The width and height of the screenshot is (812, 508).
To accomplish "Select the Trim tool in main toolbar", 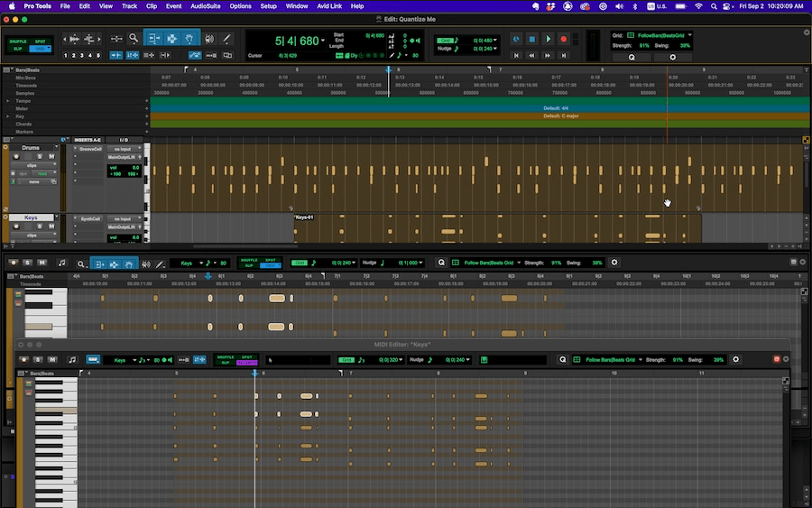I will point(153,38).
